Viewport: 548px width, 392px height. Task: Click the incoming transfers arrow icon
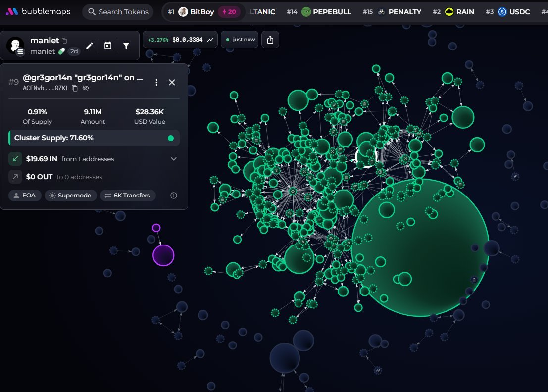[15, 159]
